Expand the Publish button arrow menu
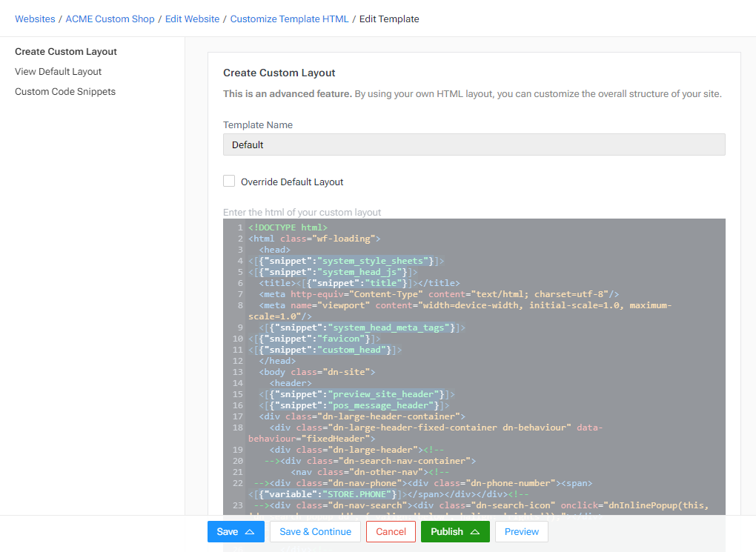756x552 pixels. tap(475, 532)
